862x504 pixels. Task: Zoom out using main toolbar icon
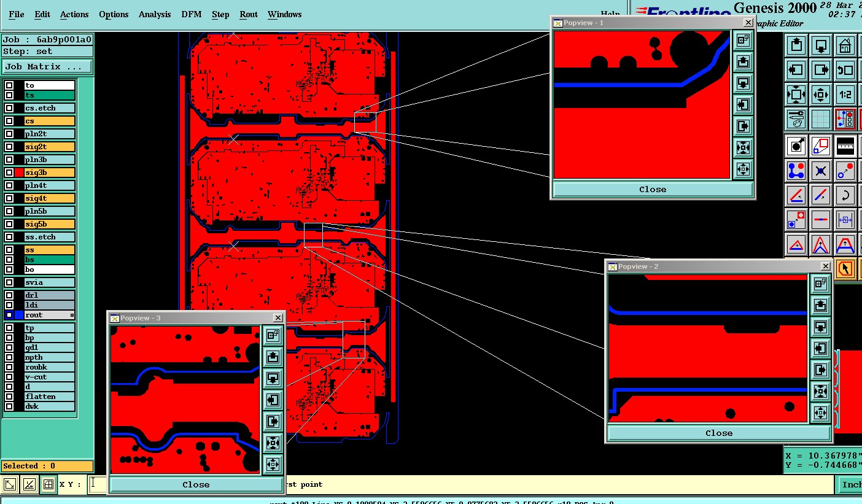[821, 95]
